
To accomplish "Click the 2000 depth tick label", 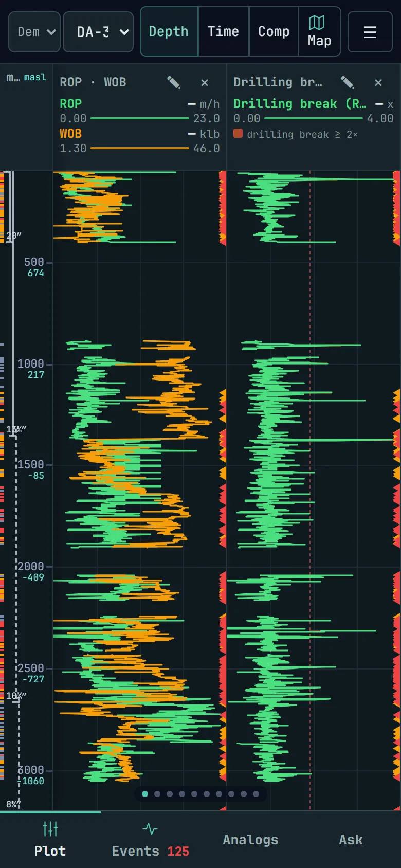I will pos(31,567).
